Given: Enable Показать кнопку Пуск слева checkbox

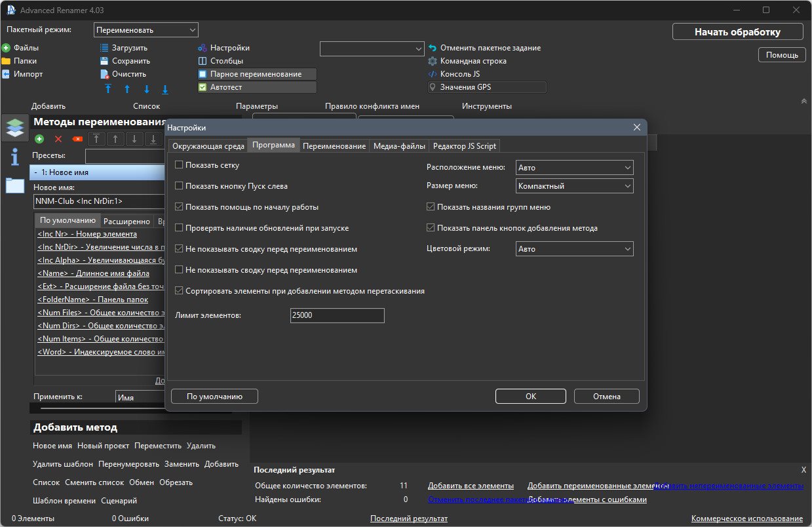Looking at the screenshot, I should point(180,186).
